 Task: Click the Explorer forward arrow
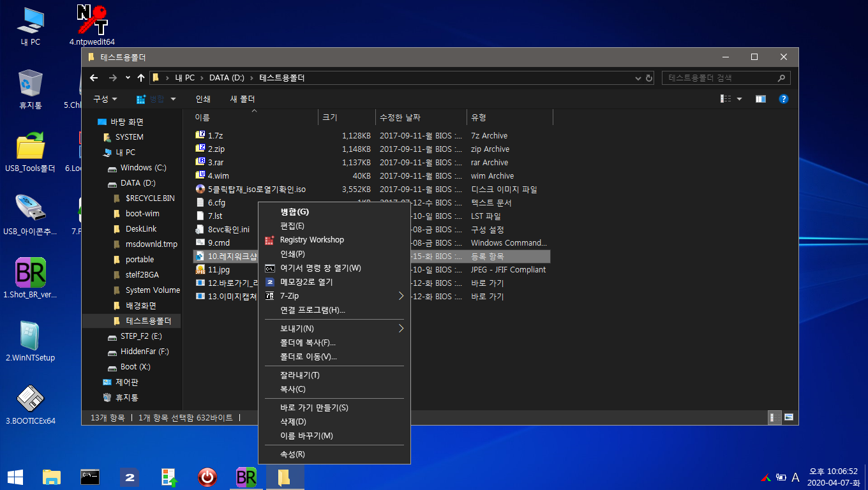point(113,78)
